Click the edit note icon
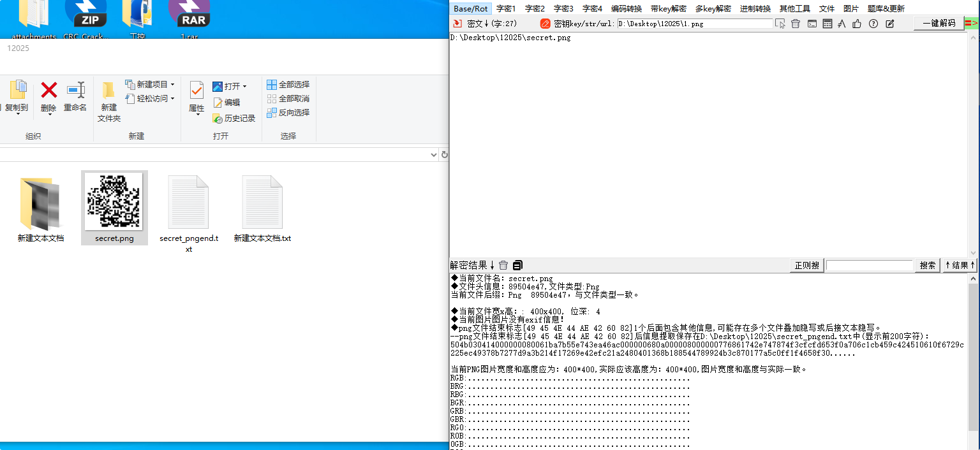The width and height of the screenshot is (980, 450). pos(890,24)
